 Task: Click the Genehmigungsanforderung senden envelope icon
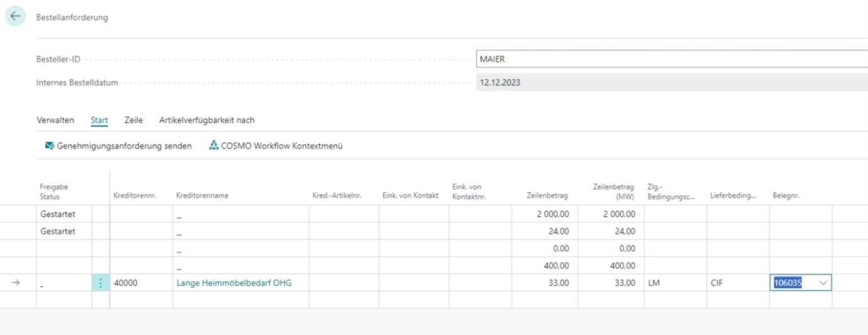(50, 145)
